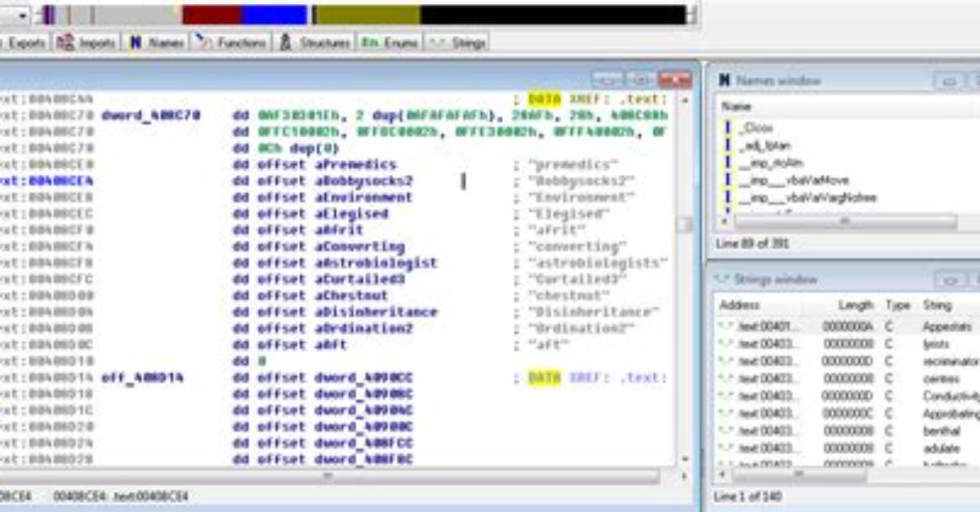The width and height of the screenshot is (980, 512).
Task: Click the Type column header in Strings window
Action: coord(898,305)
